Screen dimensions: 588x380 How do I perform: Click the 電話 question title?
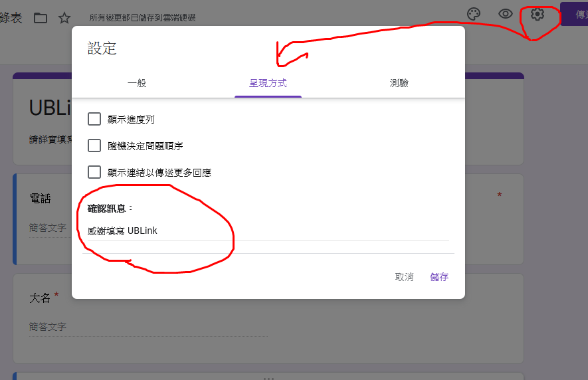(40, 199)
